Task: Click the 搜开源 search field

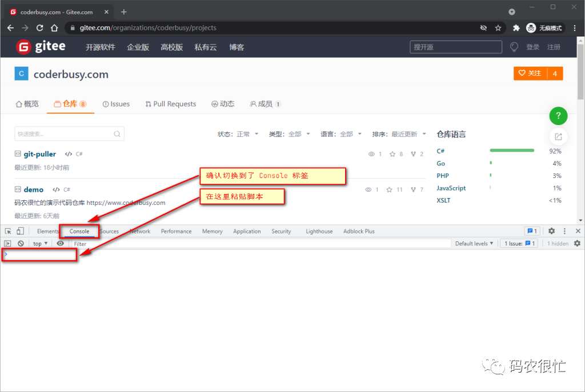Action: coord(455,47)
